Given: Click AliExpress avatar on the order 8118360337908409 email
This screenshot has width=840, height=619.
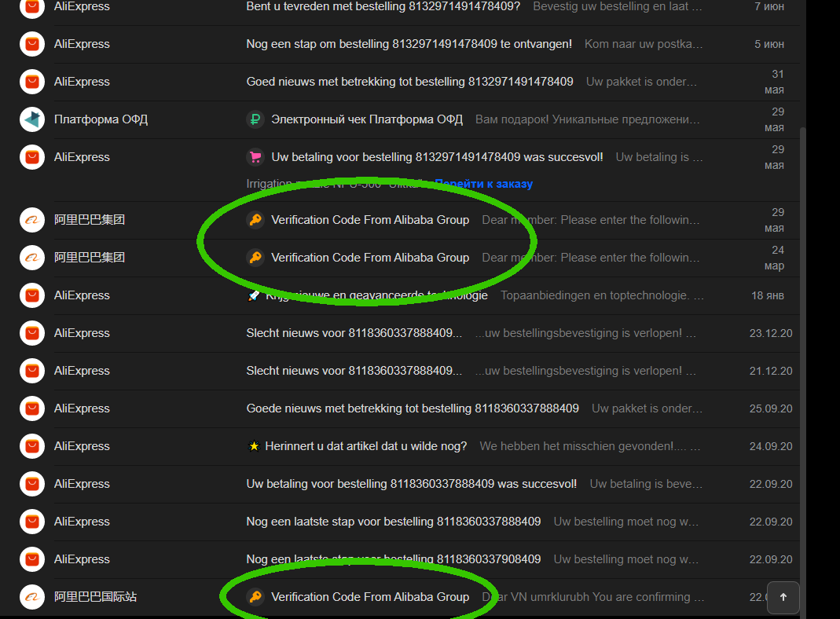Looking at the screenshot, I should (x=32, y=559).
